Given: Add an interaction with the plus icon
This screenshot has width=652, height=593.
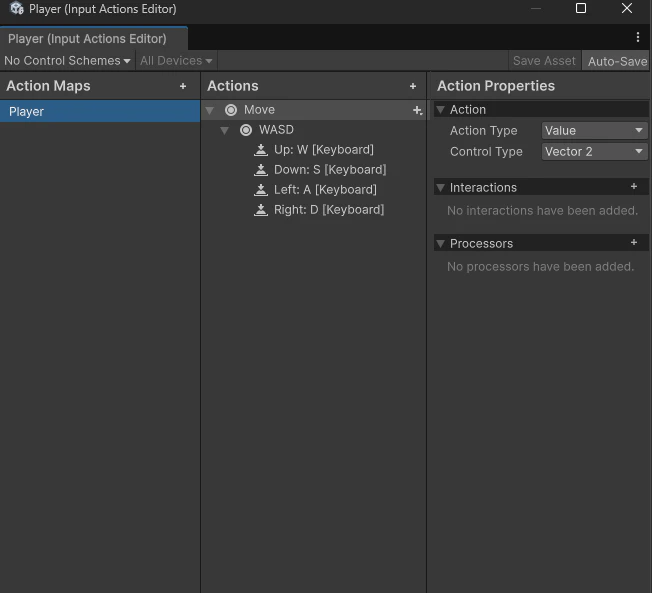Looking at the screenshot, I should [x=634, y=187].
